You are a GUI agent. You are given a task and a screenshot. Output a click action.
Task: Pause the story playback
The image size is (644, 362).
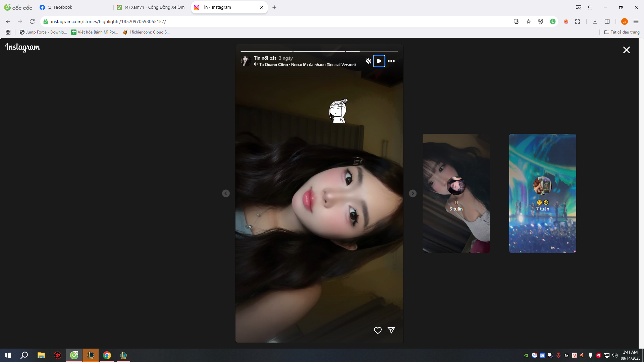coord(379,61)
